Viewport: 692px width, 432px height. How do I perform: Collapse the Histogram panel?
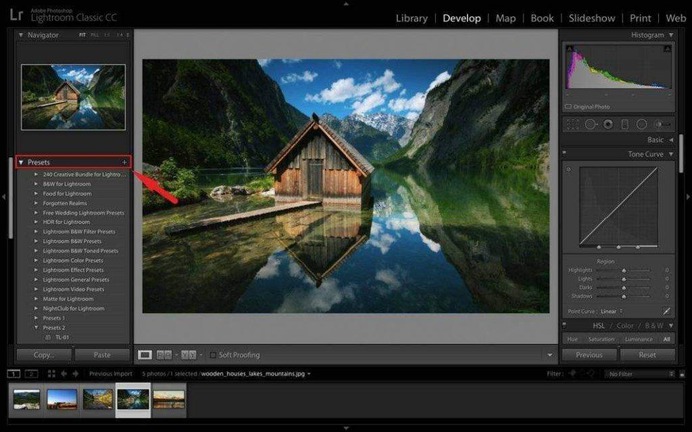671,35
